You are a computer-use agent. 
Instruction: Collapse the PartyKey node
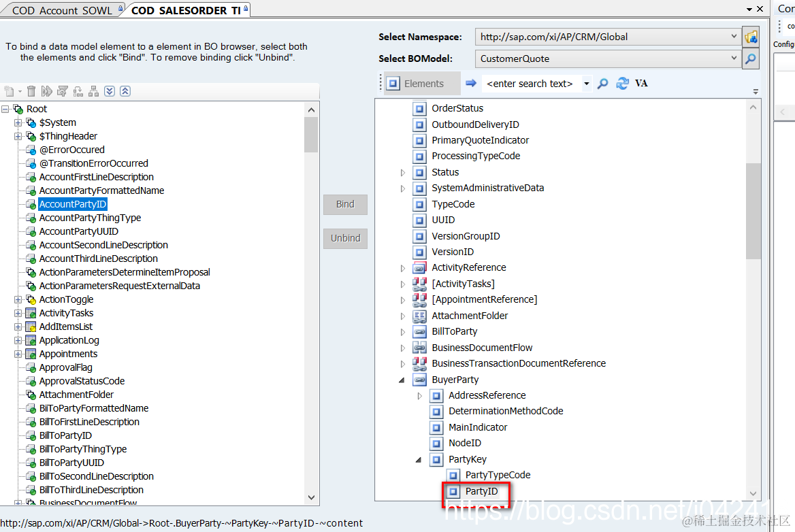(419, 459)
